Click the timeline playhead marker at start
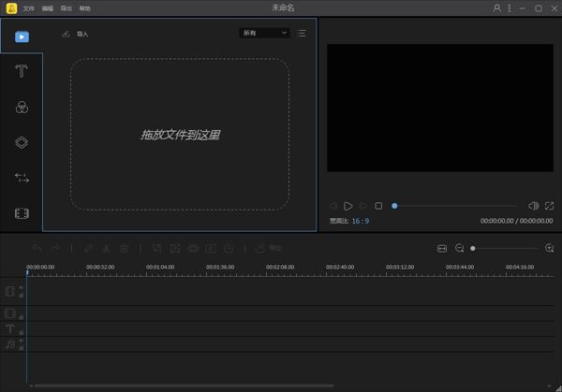The height and width of the screenshot is (392, 562). tap(27, 273)
